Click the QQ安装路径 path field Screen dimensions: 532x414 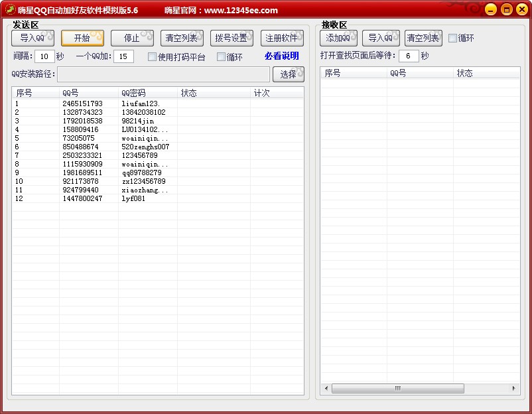coord(164,74)
